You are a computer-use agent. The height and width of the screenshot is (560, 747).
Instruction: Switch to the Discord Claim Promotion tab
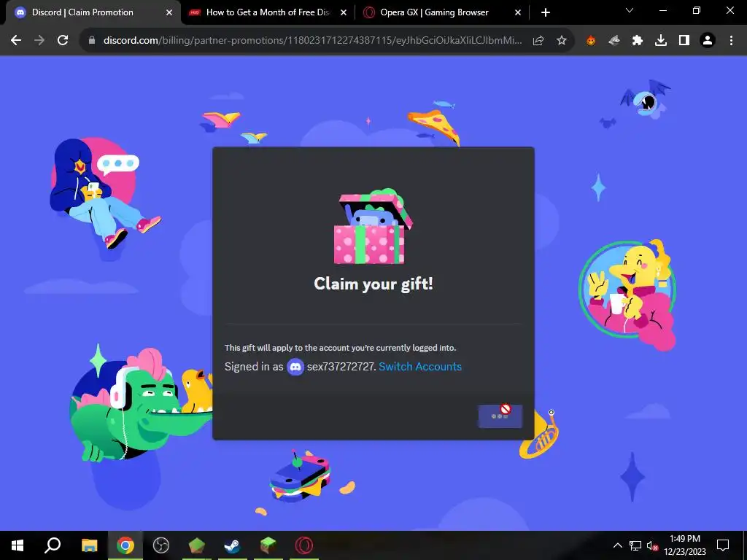click(x=93, y=12)
